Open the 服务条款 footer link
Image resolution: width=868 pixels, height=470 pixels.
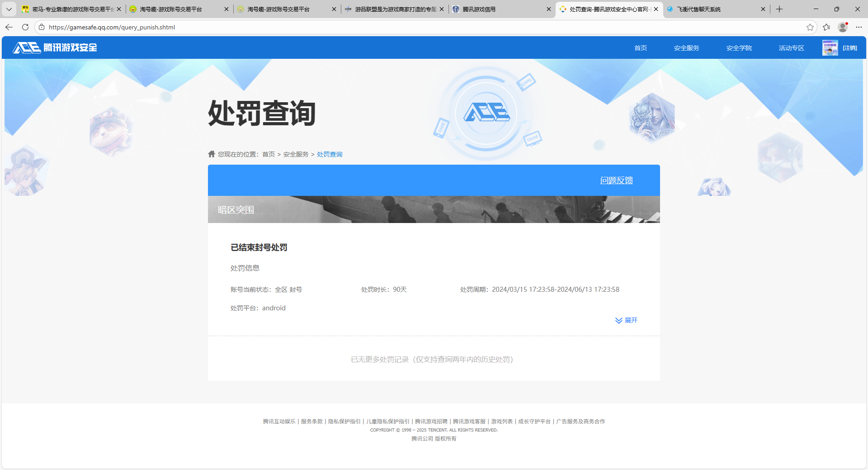pos(311,421)
